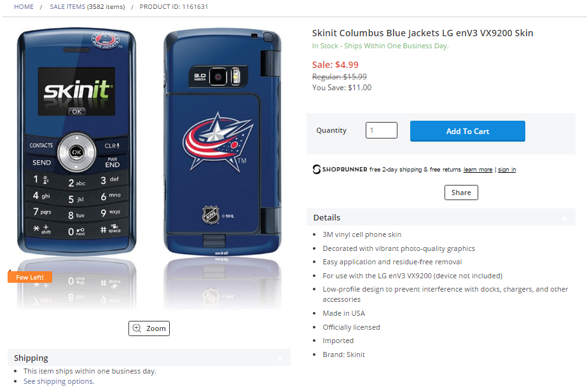Go to HOME breadcrumb
Viewport: 587px width, 392px height.
(24, 7)
